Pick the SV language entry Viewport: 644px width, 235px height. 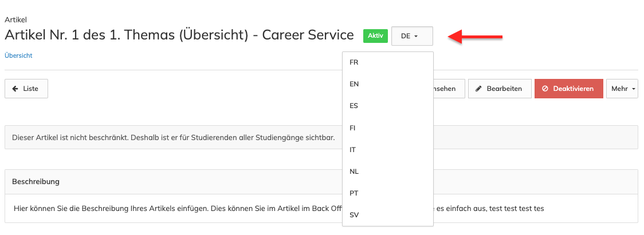[x=354, y=214]
